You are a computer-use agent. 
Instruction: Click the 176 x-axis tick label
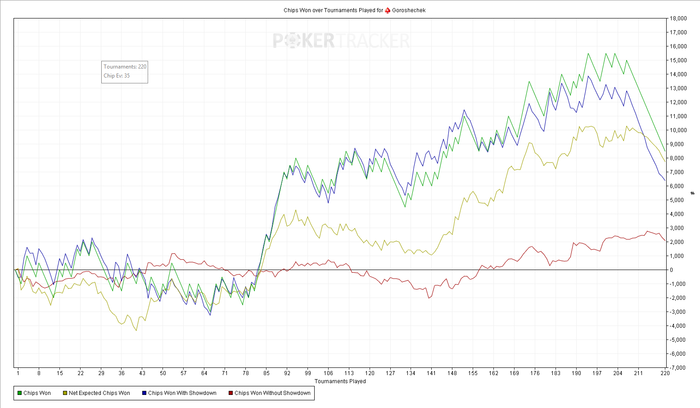point(535,373)
